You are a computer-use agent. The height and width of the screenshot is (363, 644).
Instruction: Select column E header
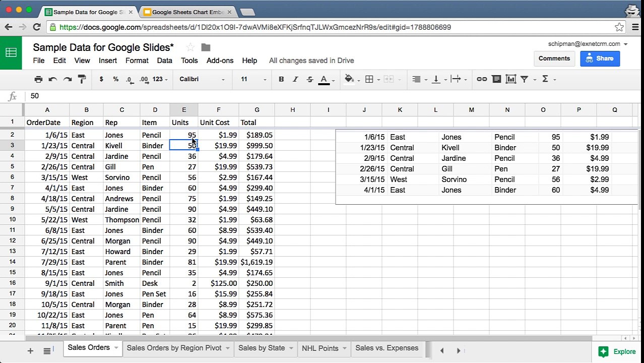[183, 109]
